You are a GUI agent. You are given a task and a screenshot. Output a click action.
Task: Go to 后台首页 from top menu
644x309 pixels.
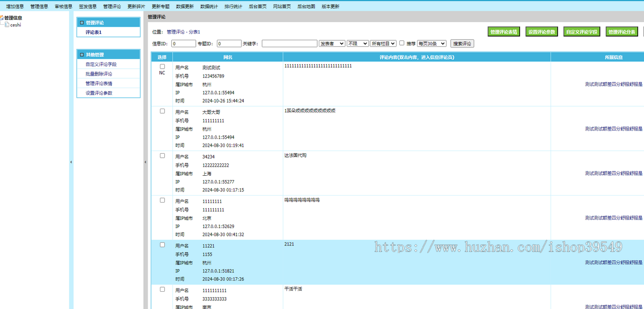[x=258, y=6]
